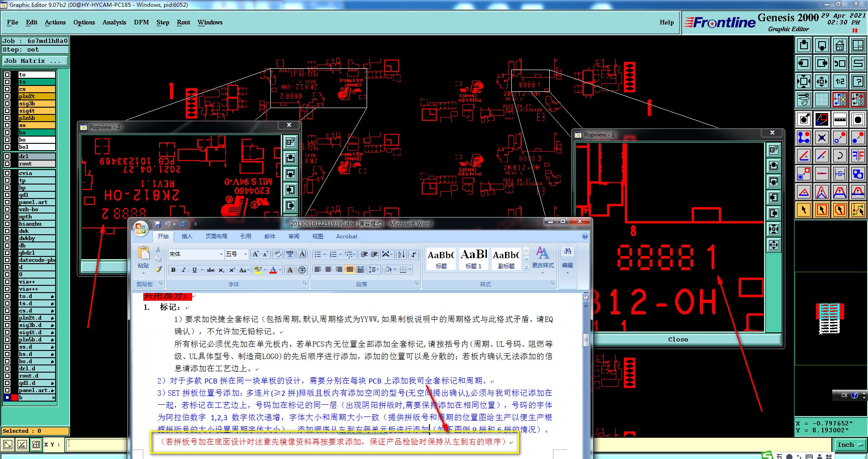
Task: Apply the 标题 1 style
Action: (473, 258)
